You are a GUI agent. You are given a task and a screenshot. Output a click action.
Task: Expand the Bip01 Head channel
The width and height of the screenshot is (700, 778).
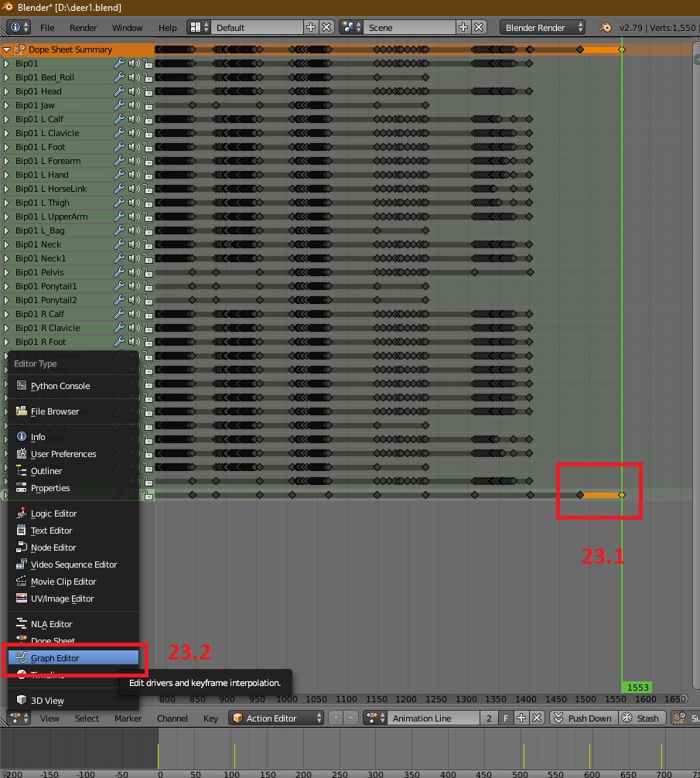[6, 91]
